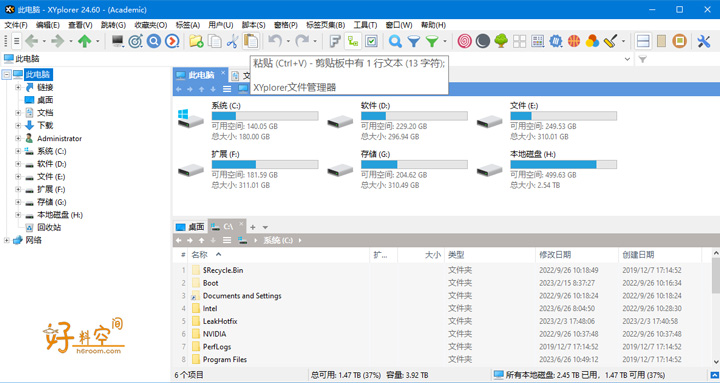This screenshot has height=383, width=720.
Task: Click the blue funnel filter icon
Action: pos(414,41)
